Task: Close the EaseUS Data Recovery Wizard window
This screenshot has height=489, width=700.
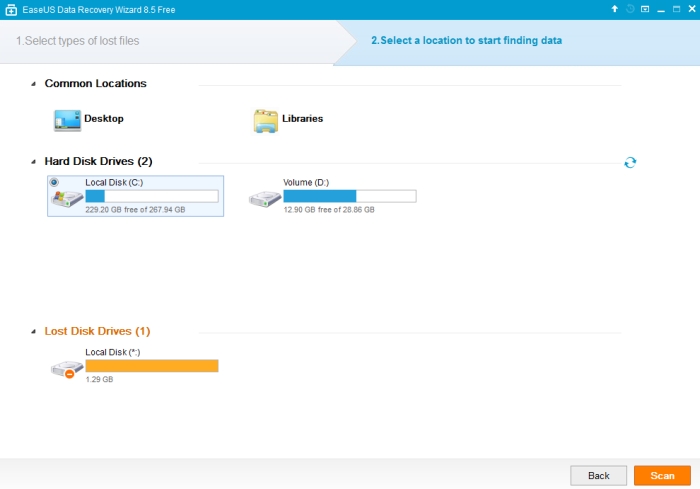Action: (692, 9)
